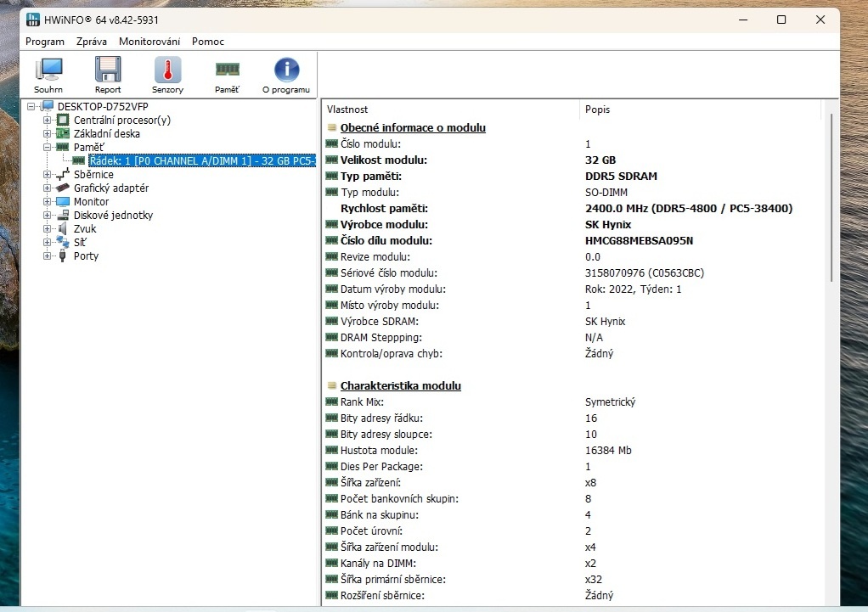Open the O programu about dialog
Image resolution: width=868 pixels, height=612 pixels.
point(286,74)
